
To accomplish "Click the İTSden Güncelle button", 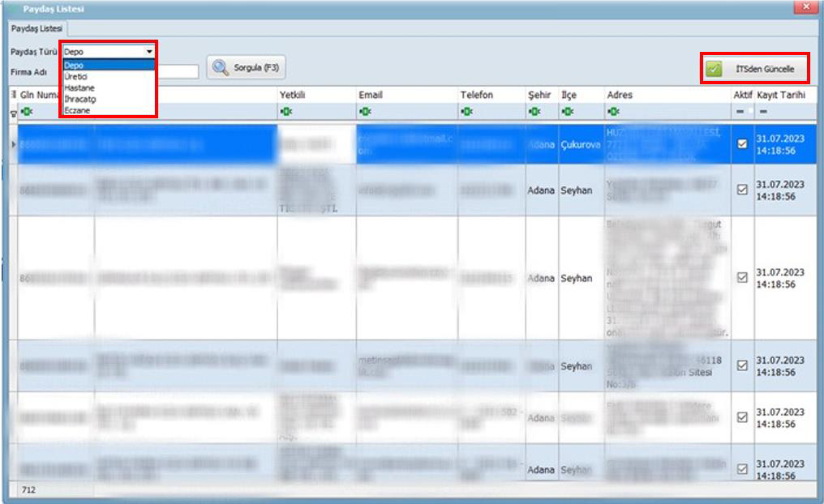I will [756, 70].
